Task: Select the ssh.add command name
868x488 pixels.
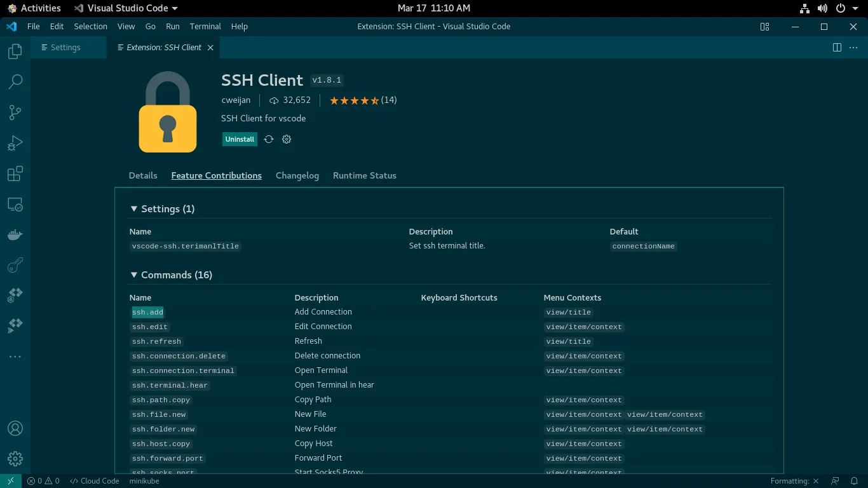Action: tap(147, 313)
